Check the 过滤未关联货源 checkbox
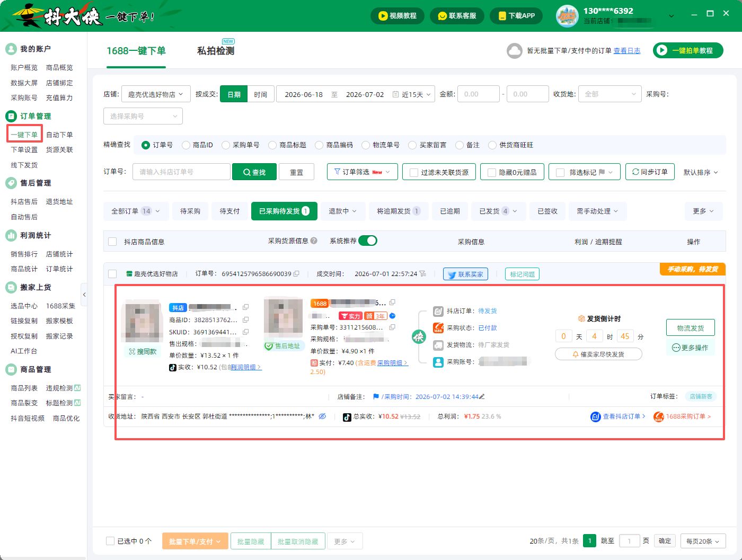Screen dimensions: 742x560 (414, 173)
